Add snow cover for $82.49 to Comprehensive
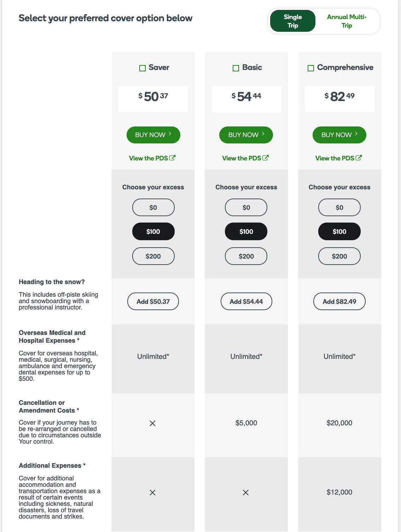 pos(339,301)
